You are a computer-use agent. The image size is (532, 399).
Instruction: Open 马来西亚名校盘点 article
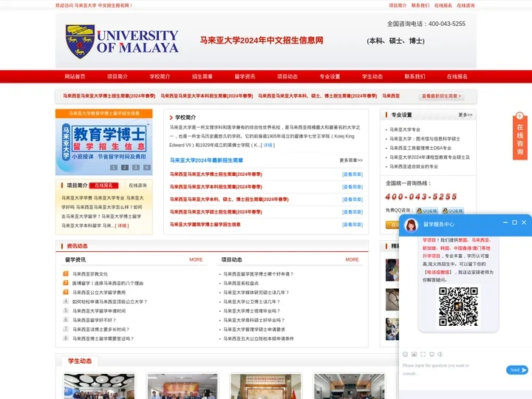tap(241, 283)
